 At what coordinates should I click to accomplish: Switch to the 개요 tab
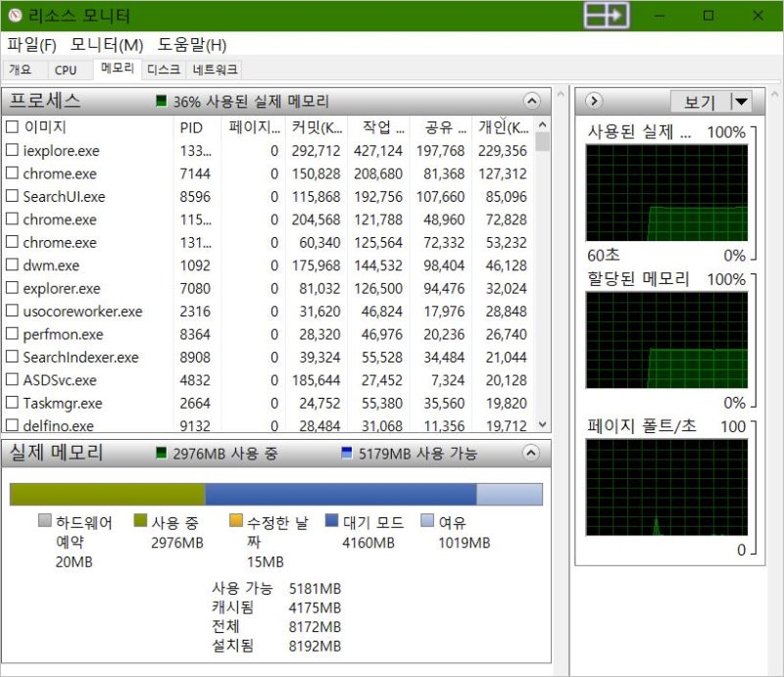(x=21, y=70)
